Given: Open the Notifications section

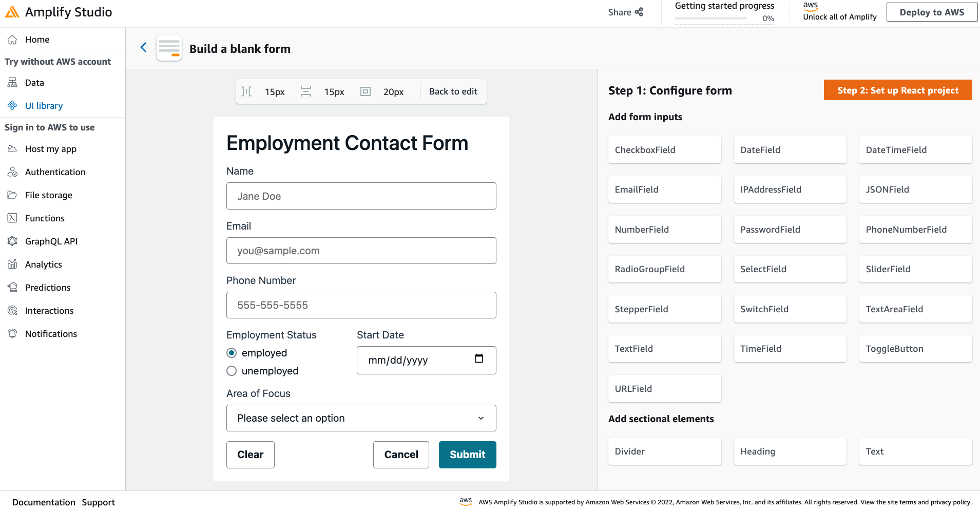Looking at the screenshot, I should (x=51, y=333).
